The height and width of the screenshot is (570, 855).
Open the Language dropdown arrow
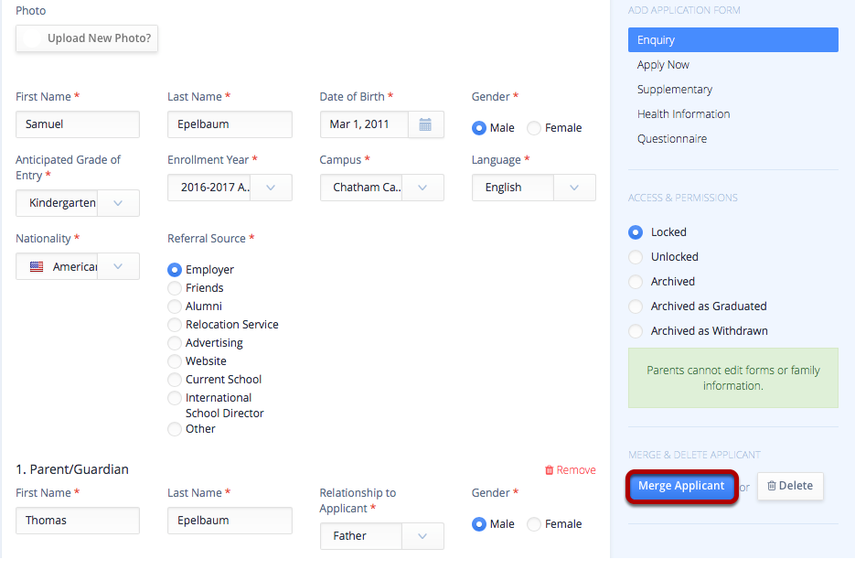[573, 187]
